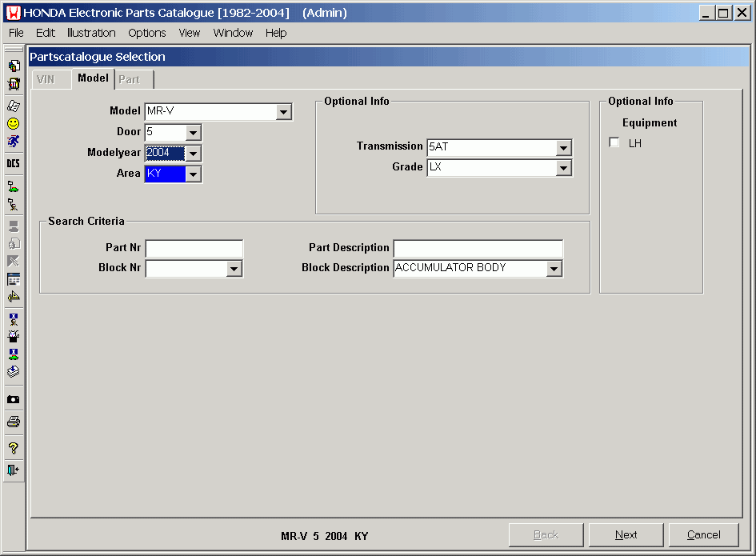Viewport: 756px width, 556px height.
Task: Click the exit door icon
Action: pyautogui.click(x=14, y=470)
